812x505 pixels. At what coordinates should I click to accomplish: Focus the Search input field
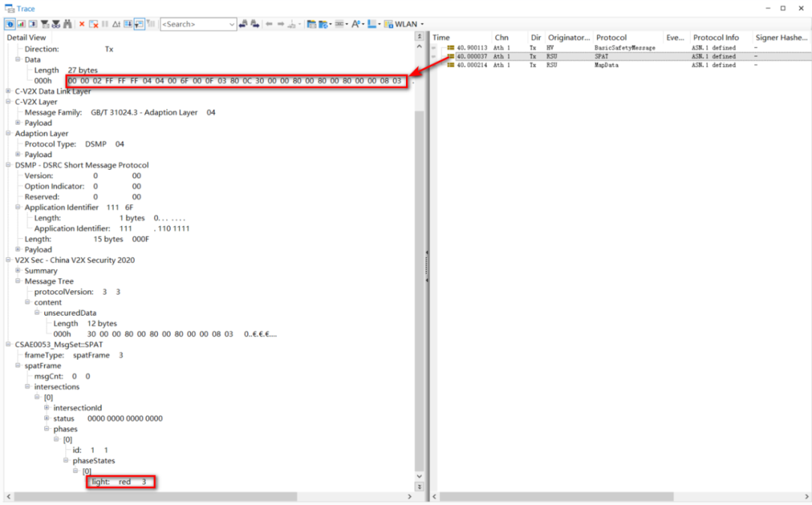click(193, 24)
